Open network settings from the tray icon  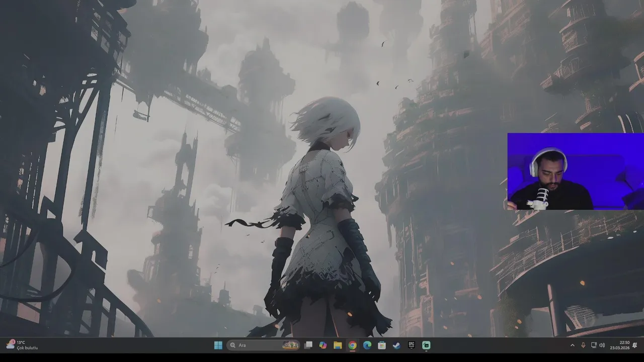(594, 345)
